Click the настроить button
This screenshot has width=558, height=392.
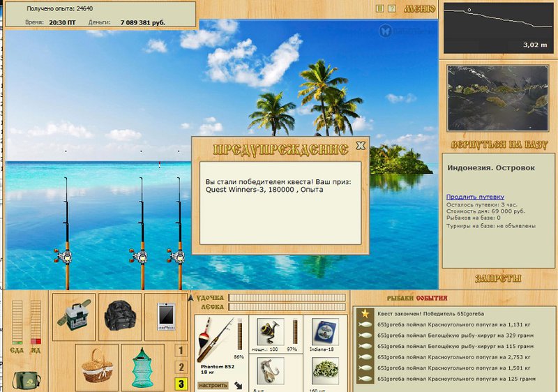point(213,385)
